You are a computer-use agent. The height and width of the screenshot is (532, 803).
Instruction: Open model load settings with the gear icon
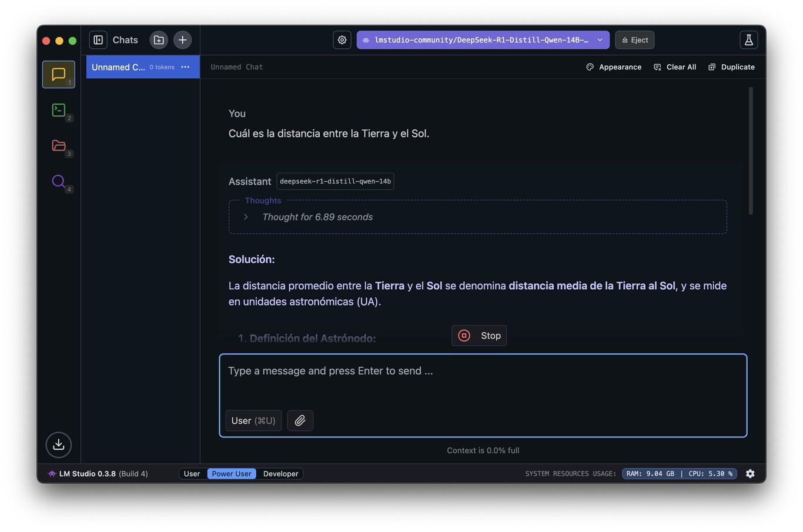pos(342,39)
